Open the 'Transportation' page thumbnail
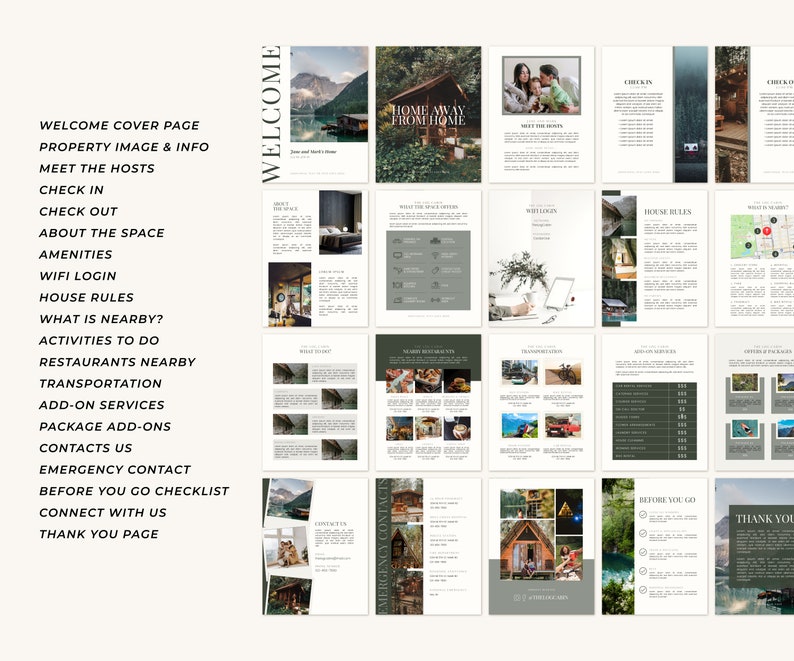This screenshot has width=794, height=661. (x=541, y=403)
